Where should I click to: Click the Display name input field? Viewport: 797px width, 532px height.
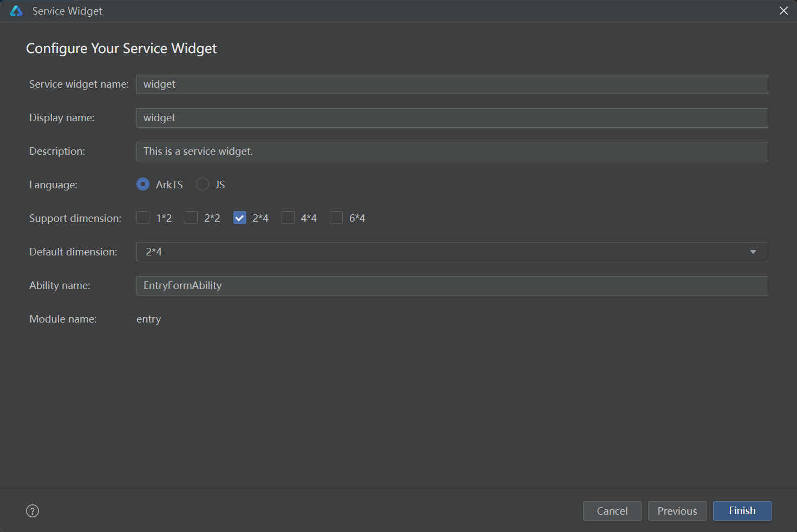pos(452,118)
